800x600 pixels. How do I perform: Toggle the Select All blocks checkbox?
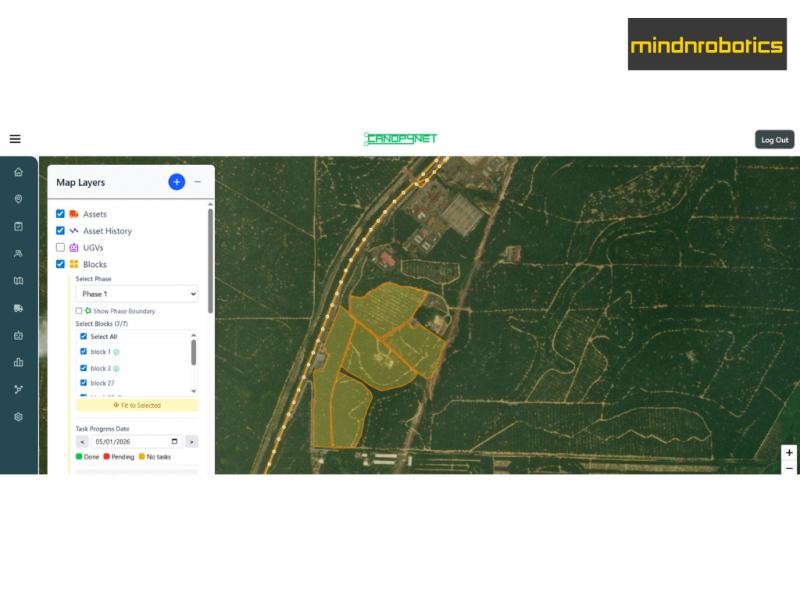pyautogui.click(x=84, y=337)
